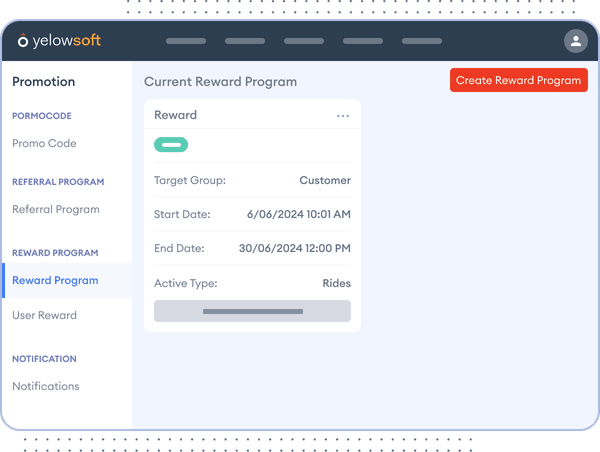Open Promo Code in the sidebar
The width and height of the screenshot is (600, 452).
click(44, 144)
